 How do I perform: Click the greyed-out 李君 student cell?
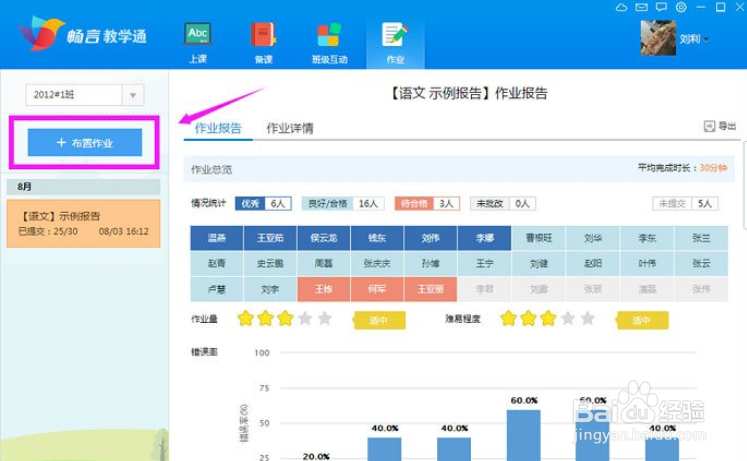coord(485,289)
